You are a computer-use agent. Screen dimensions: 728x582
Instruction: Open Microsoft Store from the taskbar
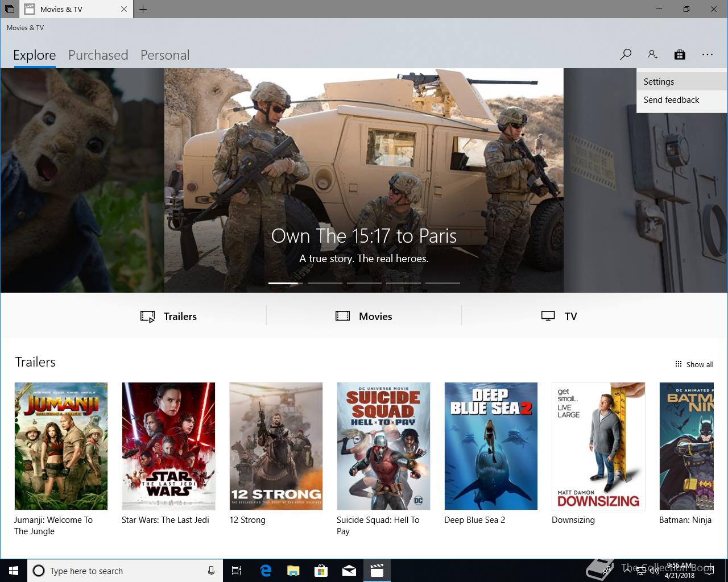(321, 571)
